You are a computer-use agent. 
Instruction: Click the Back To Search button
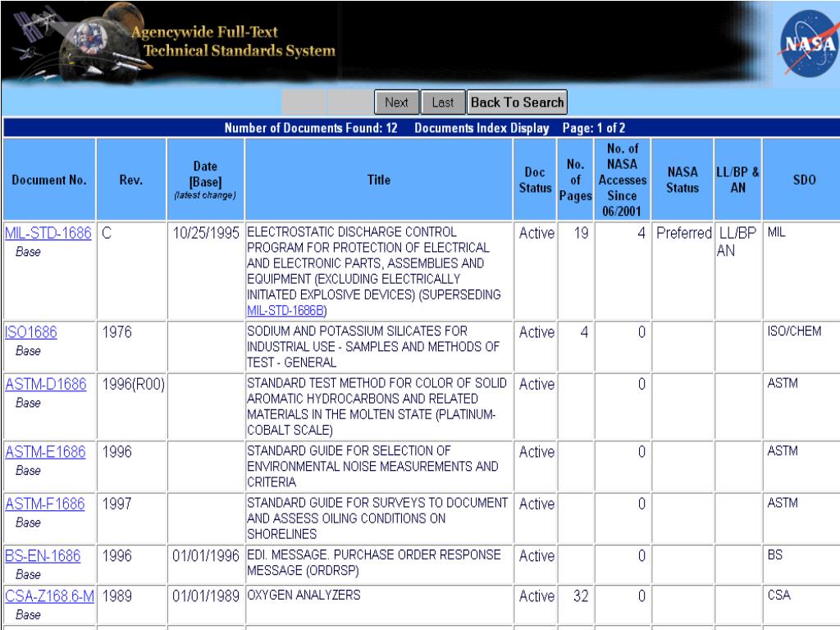[517, 103]
